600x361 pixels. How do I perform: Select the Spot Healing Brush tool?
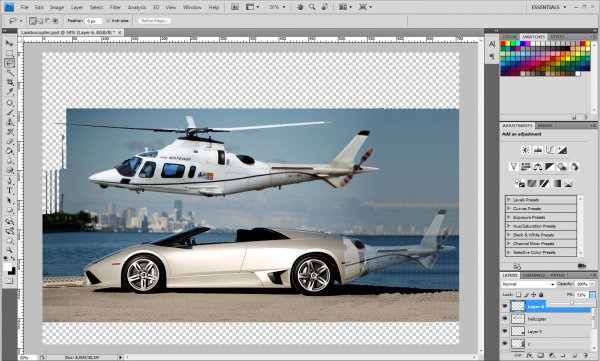tap(9, 103)
